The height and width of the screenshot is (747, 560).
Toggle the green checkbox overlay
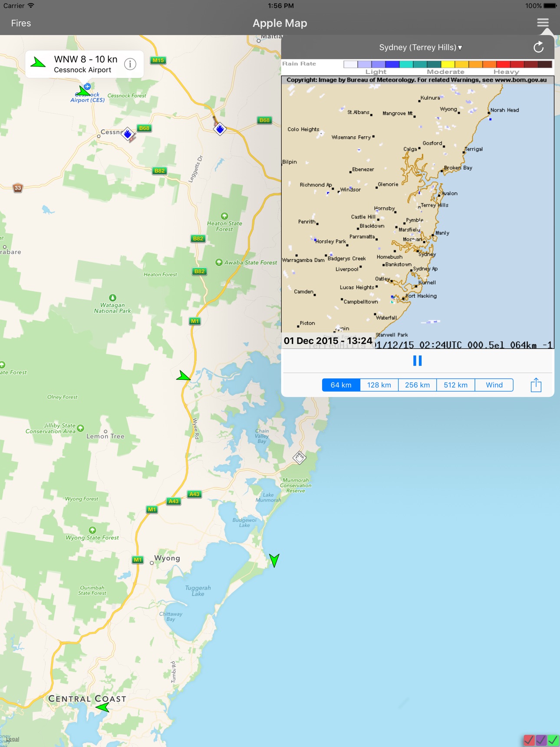(x=553, y=740)
